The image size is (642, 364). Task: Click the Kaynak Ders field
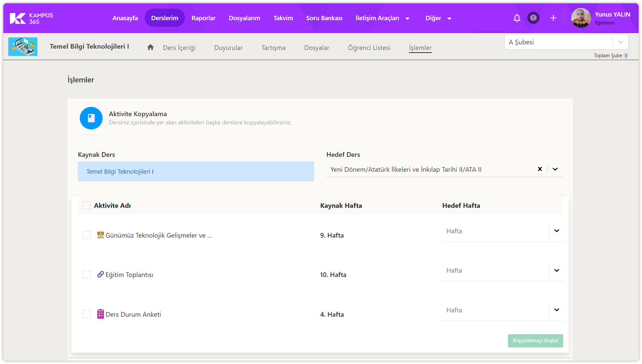(196, 171)
